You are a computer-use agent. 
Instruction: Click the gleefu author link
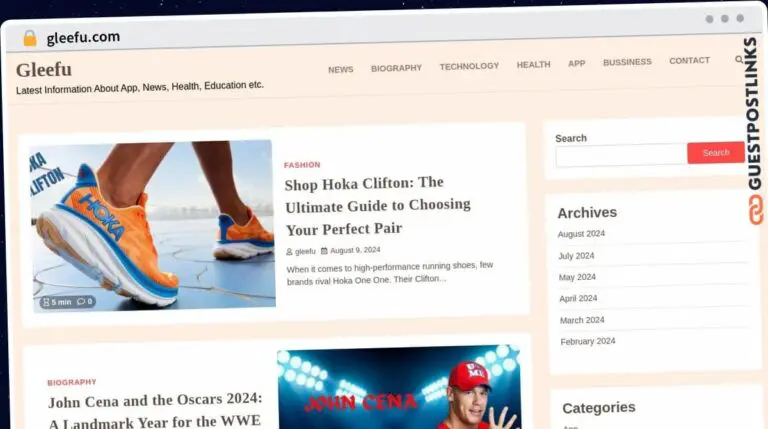click(x=305, y=251)
